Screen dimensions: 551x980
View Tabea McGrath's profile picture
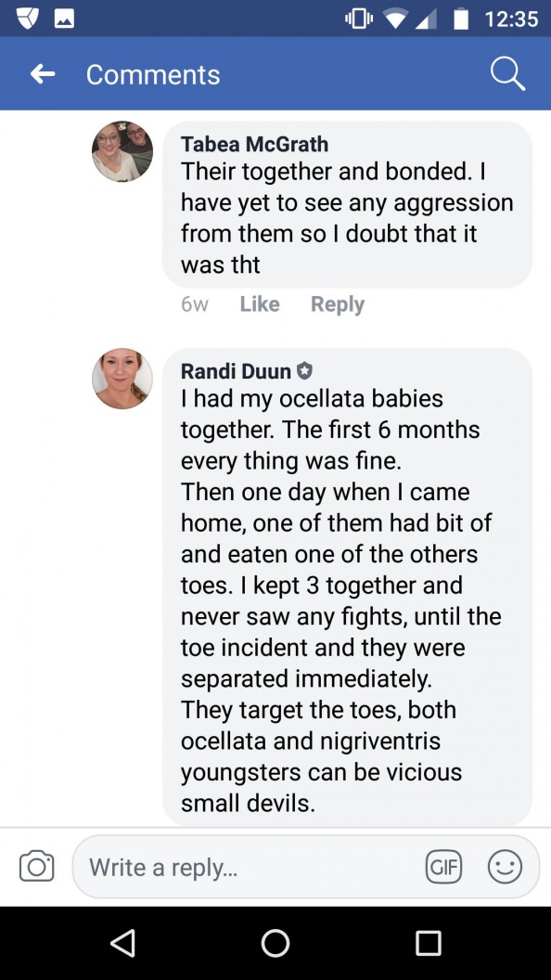tap(122, 152)
